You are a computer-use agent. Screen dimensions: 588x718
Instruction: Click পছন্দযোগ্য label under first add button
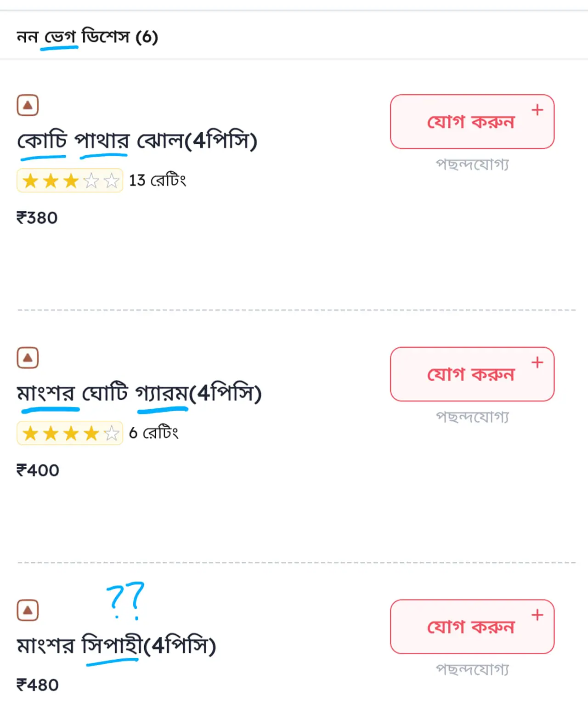click(x=472, y=164)
